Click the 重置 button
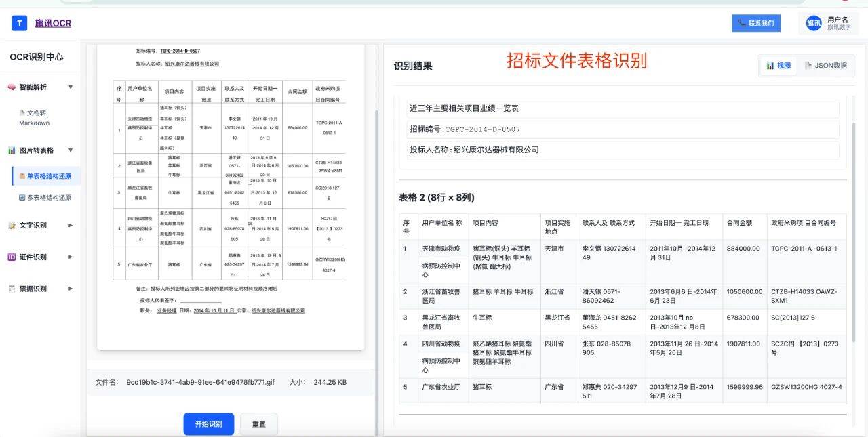 pos(258,424)
